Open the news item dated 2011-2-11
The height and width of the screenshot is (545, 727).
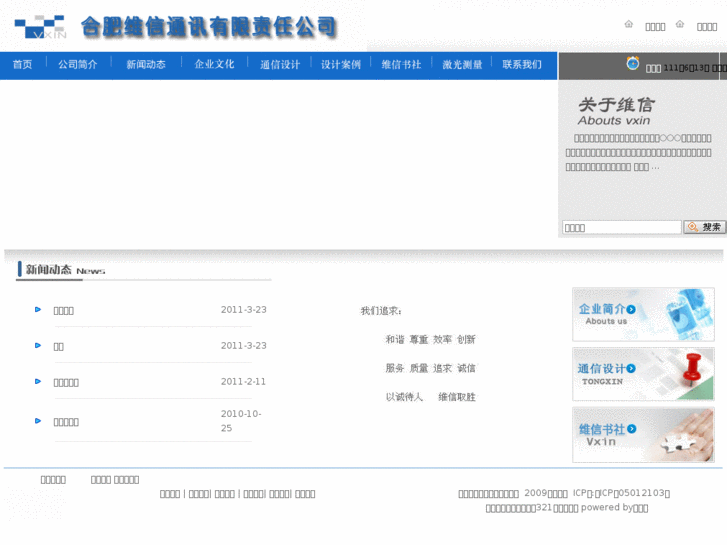[x=66, y=382]
